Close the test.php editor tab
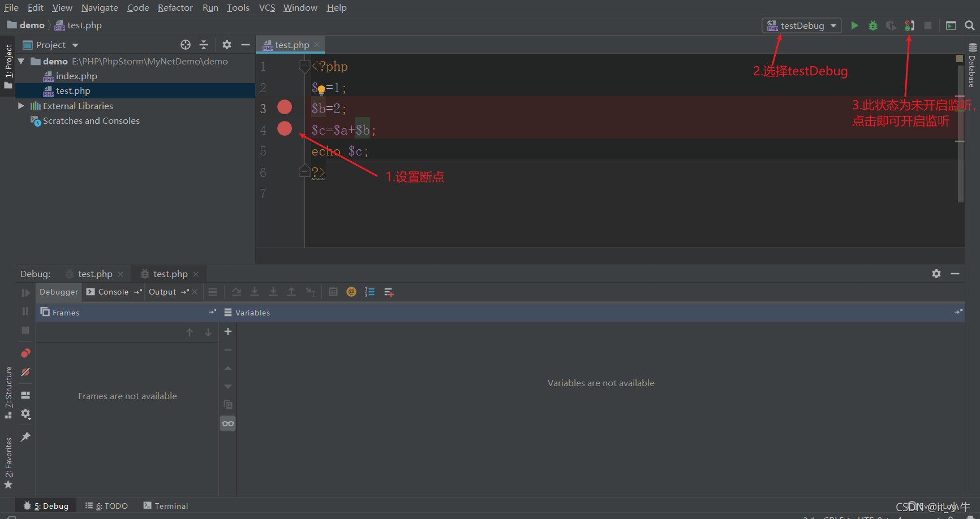980x519 pixels. 317,45
